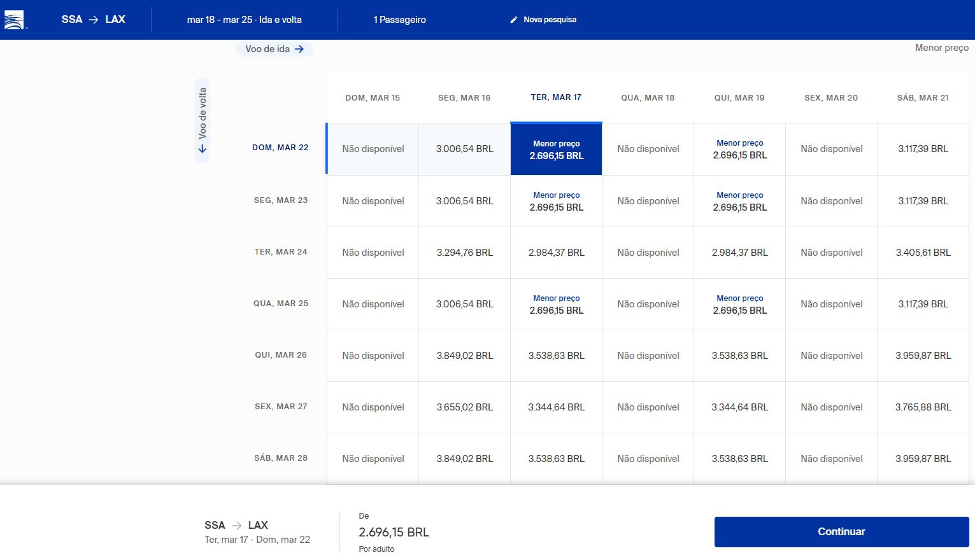Open Nova pesquisa to edit search
The width and height of the screenshot is (975, 560).
[549, 20]
